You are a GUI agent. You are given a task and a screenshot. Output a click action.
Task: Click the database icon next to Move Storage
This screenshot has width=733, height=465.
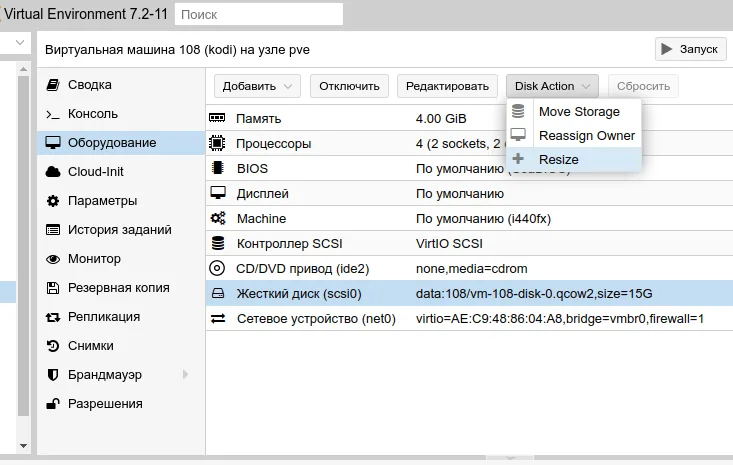[x=518, y=111]
